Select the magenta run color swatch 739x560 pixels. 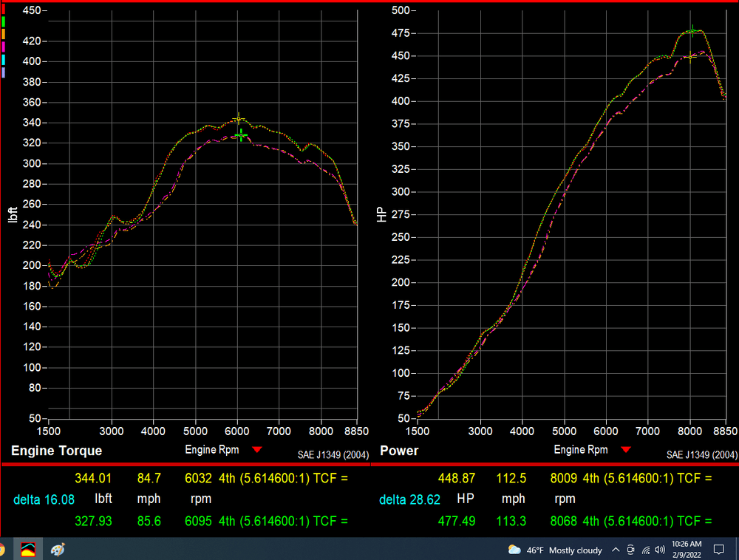(x=4, y=47)
